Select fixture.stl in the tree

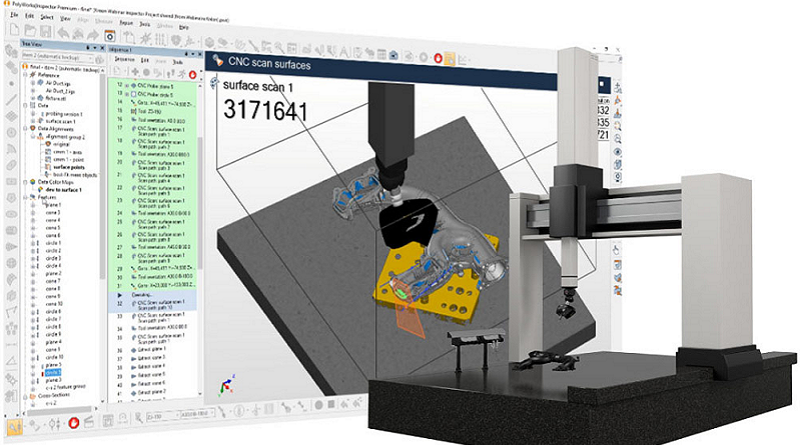click(56, 98)
